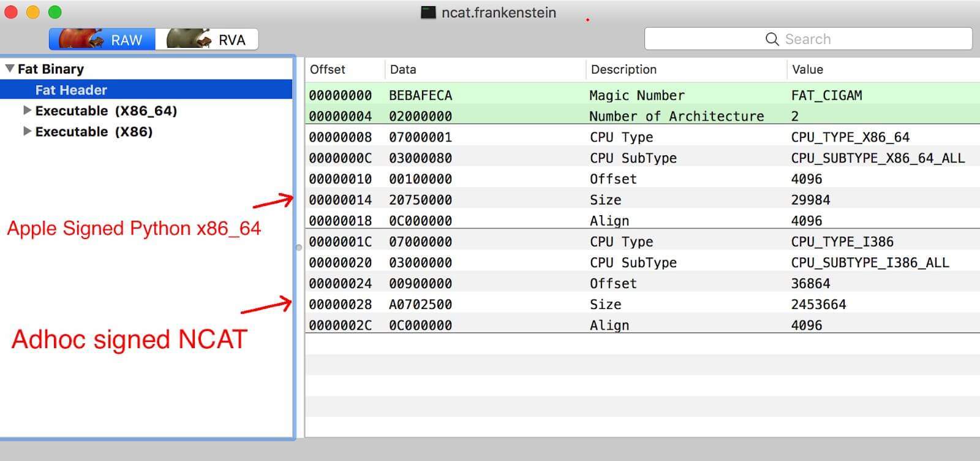980x461 pixels.
Task: Switch to RVA view mode
Action: point(207,39)
